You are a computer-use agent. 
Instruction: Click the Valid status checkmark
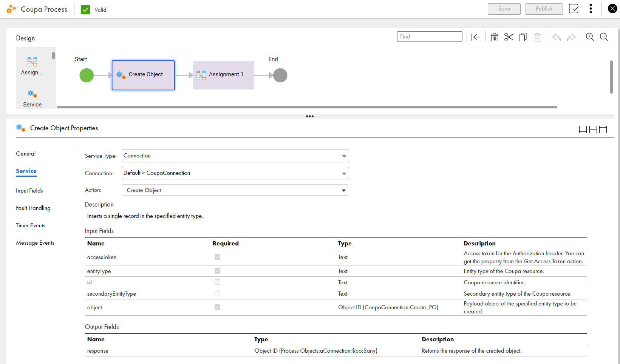point(85,10)
